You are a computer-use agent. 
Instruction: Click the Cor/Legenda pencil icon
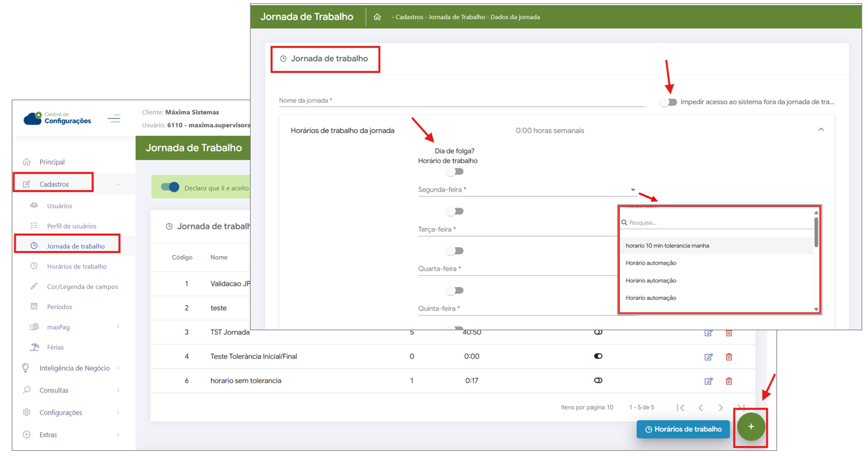(34, 287)
